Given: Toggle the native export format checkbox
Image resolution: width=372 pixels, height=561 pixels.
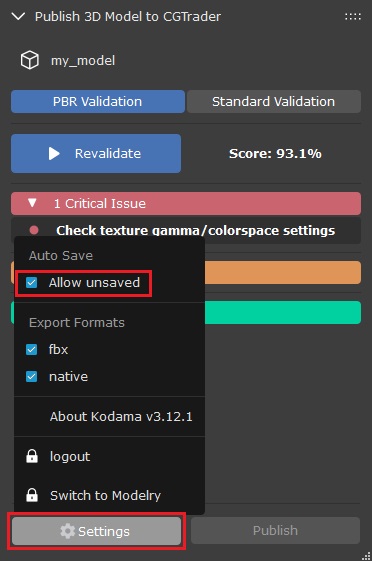Looking at the screenshot, I should point(31,376).
